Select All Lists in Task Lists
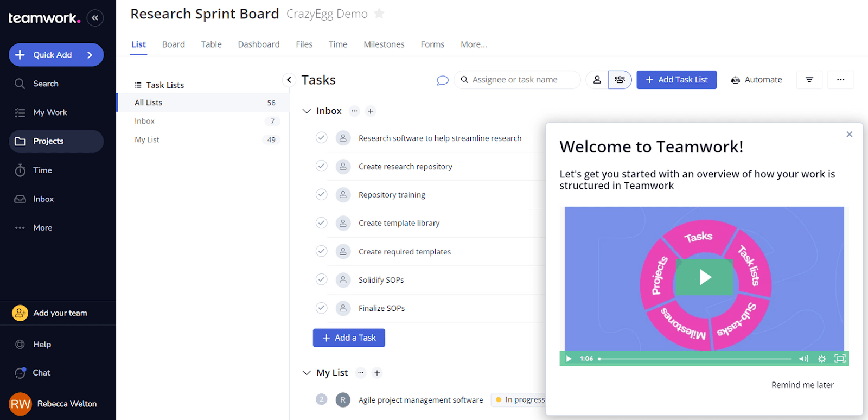 pos(203,103)
